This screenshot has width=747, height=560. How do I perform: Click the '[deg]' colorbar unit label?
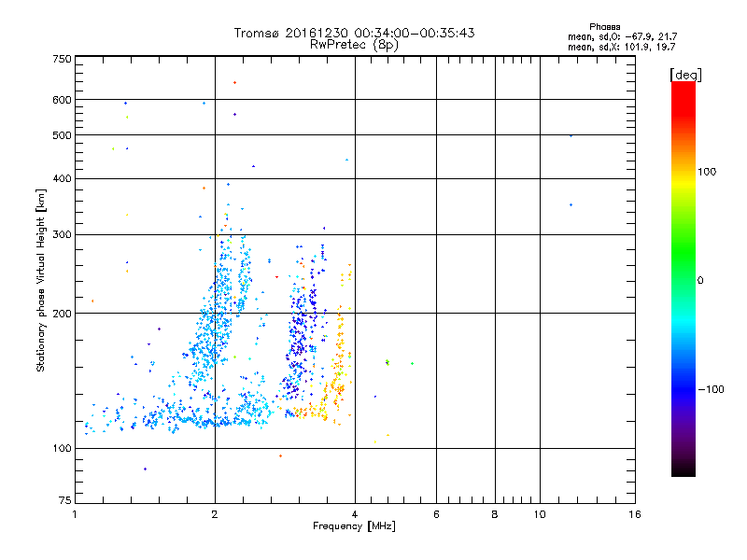[685, 75]
